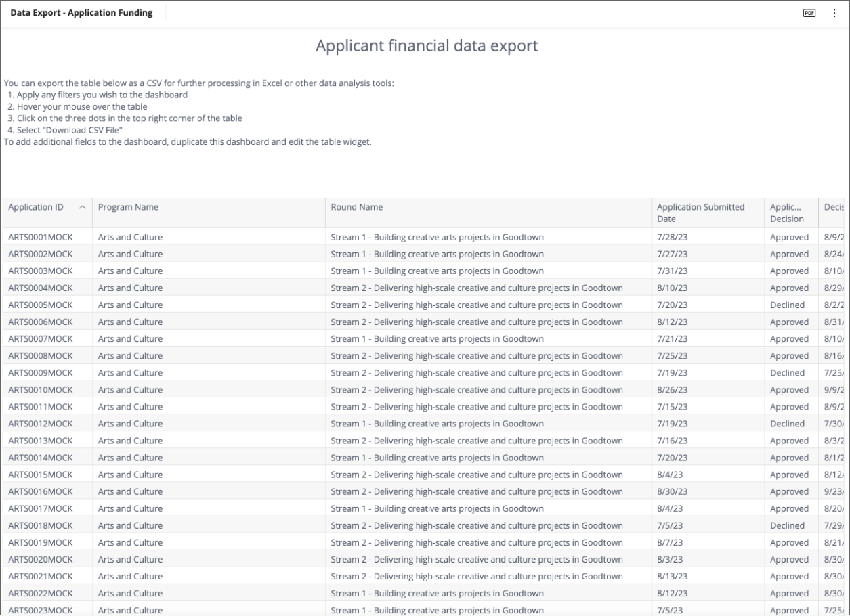Toggle sort arrow on Application ID column
Viewport: 850px width, 616px height.
tap(83, 207)
